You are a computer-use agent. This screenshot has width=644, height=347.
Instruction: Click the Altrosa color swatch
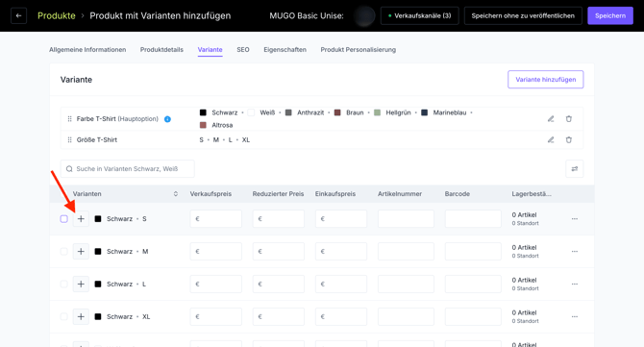click(203, 125)
